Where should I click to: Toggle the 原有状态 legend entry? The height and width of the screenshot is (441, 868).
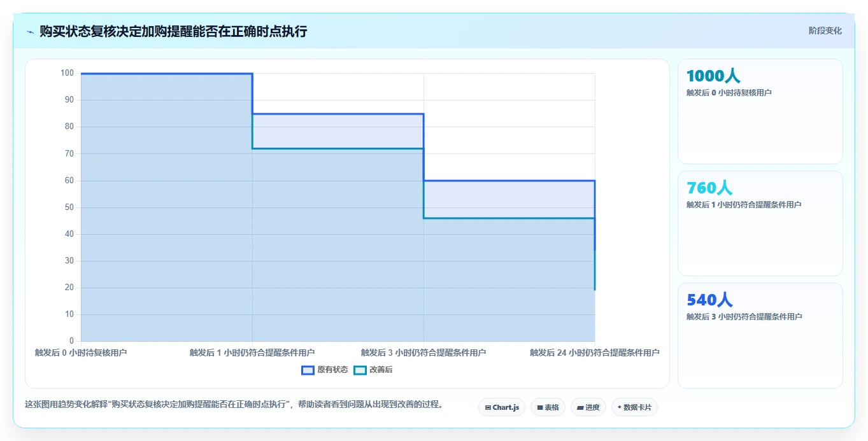coord(325,370)
